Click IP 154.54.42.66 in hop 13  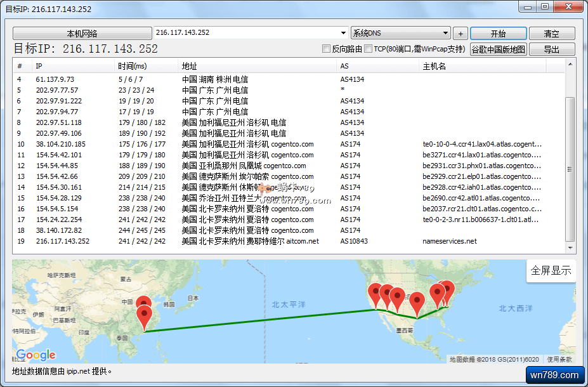[57, 176]
